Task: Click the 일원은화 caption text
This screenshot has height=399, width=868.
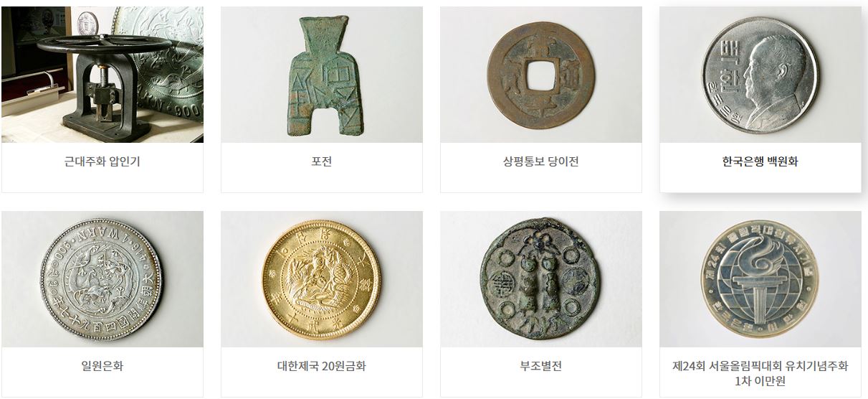Action: pyautogui.click(x=102, y=366)
